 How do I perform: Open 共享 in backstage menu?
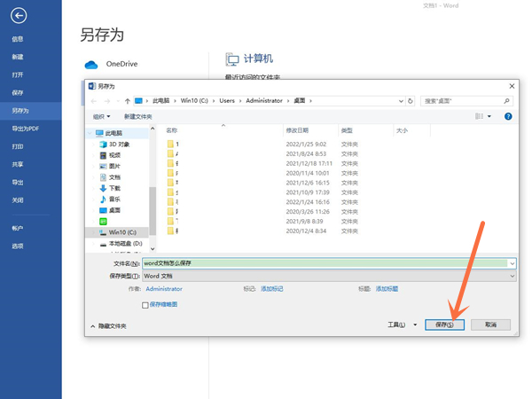(18, 165)
